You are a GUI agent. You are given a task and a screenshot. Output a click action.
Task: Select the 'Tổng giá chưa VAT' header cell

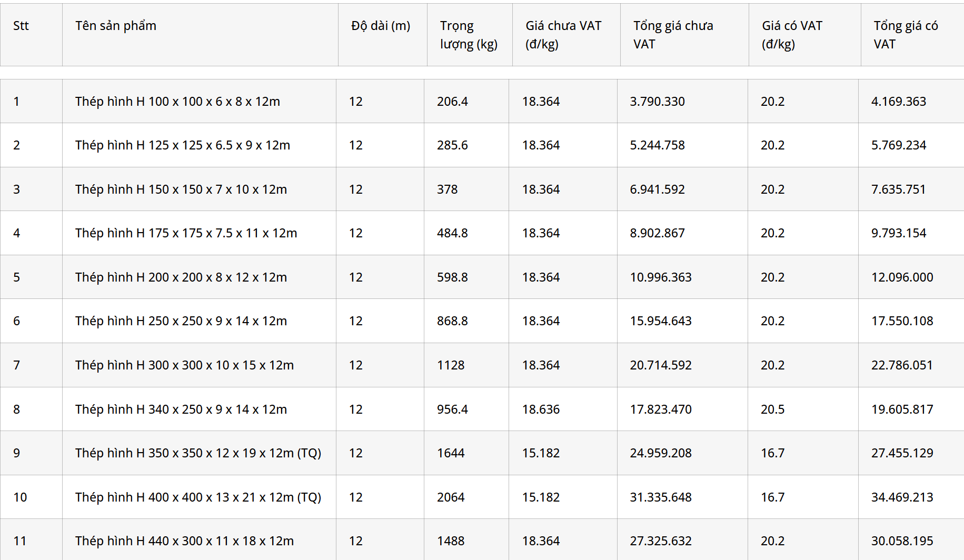tap(673, 35)
